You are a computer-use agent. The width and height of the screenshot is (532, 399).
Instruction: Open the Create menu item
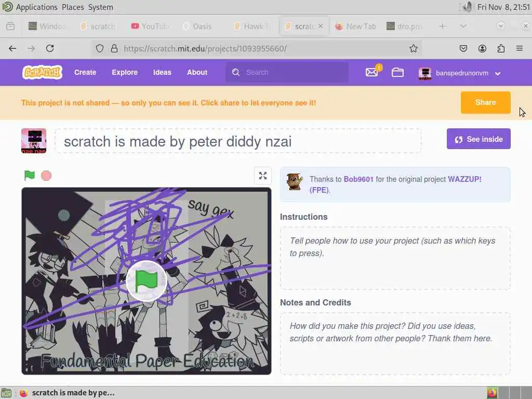click(85, 72)
